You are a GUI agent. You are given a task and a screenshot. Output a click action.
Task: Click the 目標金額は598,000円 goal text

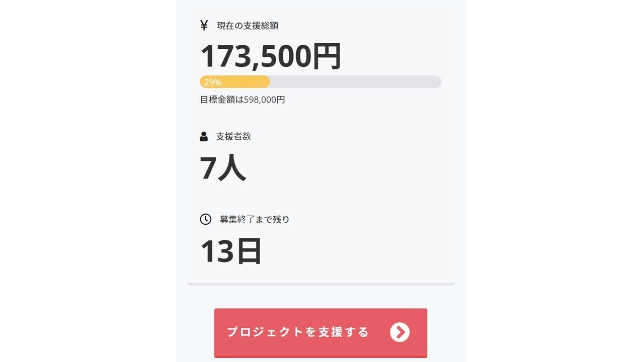pos(243,100)
